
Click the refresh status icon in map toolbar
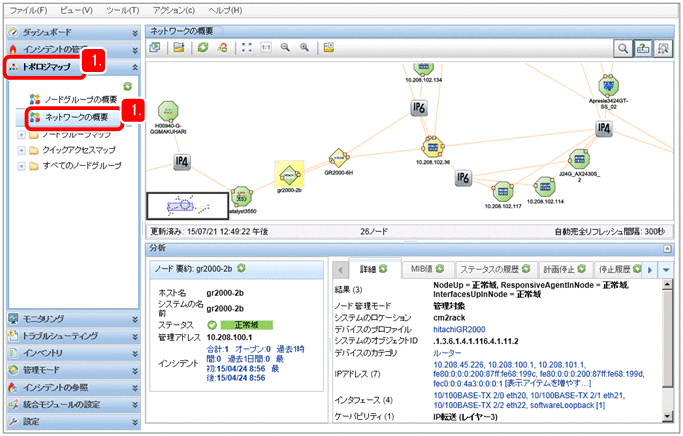point(223,47)
